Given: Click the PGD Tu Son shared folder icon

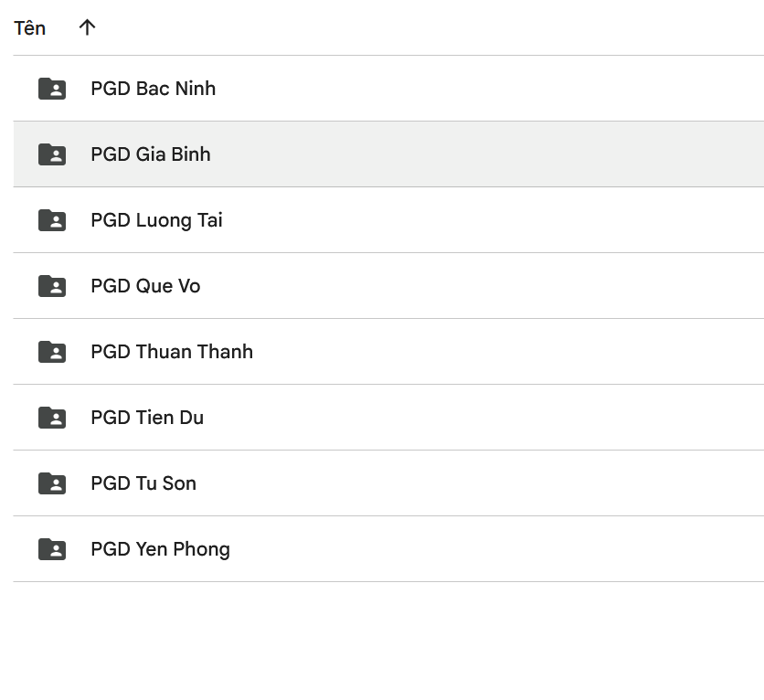Looking at the screenshot, I should pyautogui.click(x=52, y=483).
